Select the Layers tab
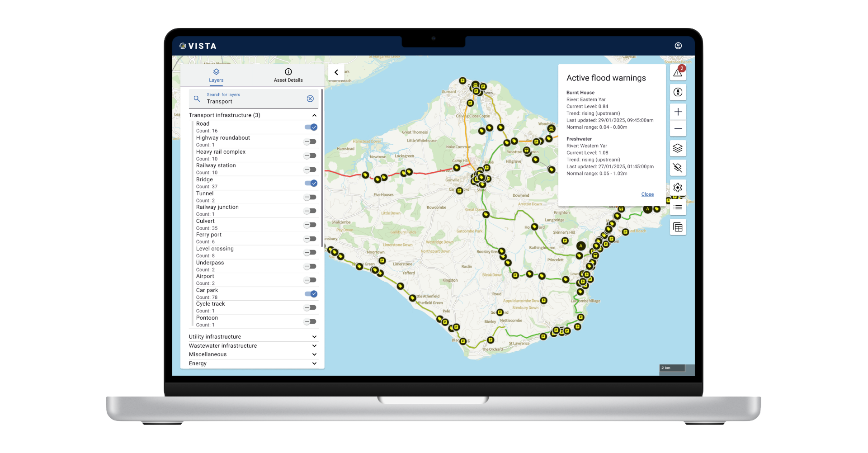 216,75
